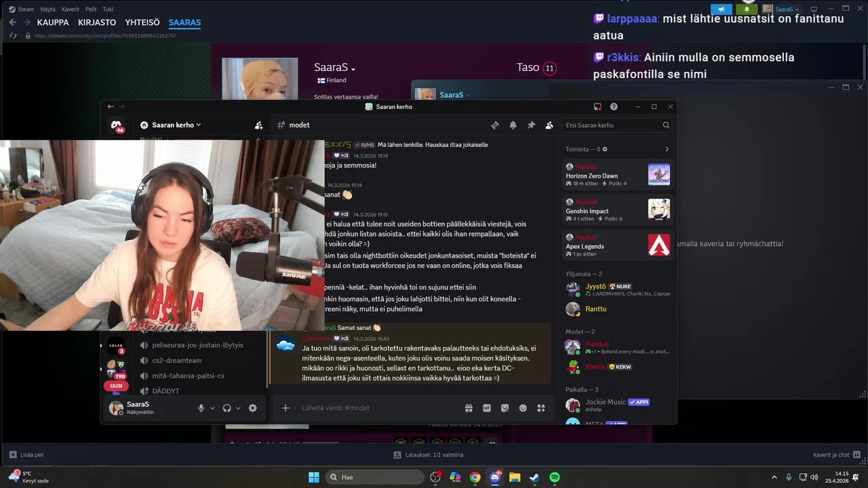Toggle microphone mute in Discord user panel
868x488 pixels.
201,408
